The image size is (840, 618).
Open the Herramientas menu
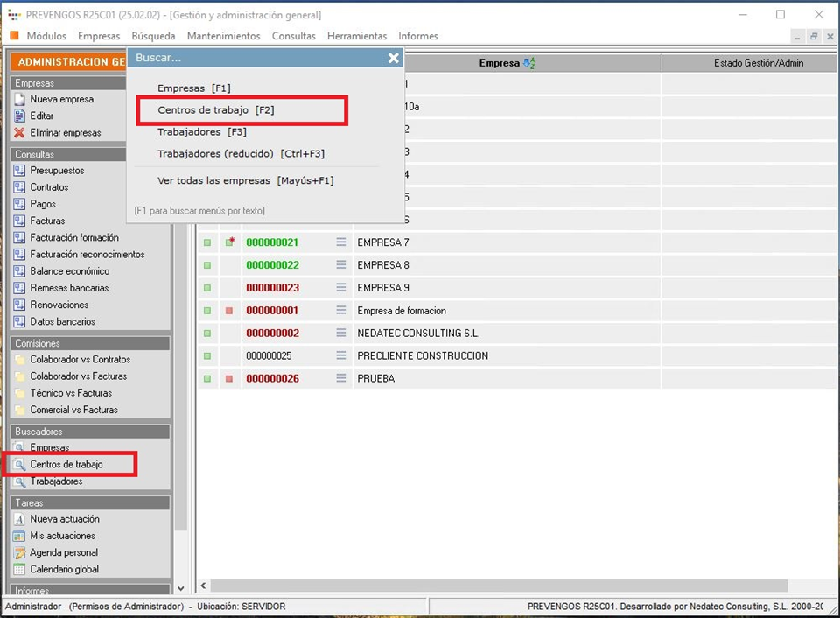click(356, 36)
